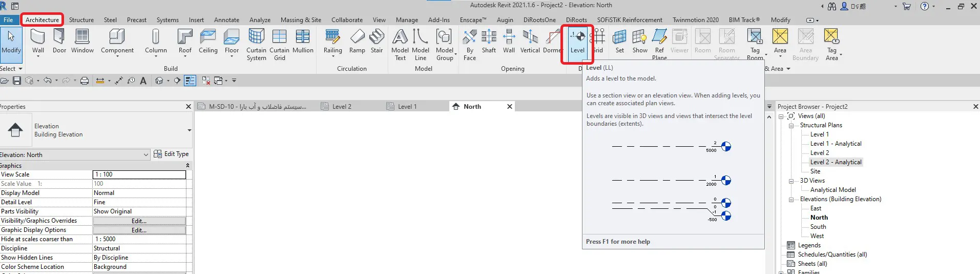
Task: Click the Save icon in quick access toolbar
Action: click(x=17, y=81)
